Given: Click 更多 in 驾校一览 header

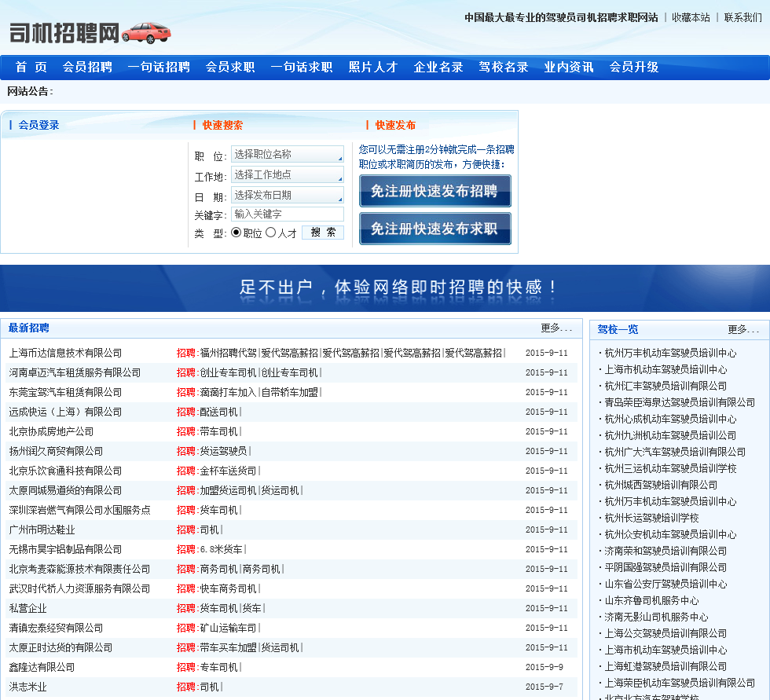Looking at the screenshot, I should coord(743,329).
